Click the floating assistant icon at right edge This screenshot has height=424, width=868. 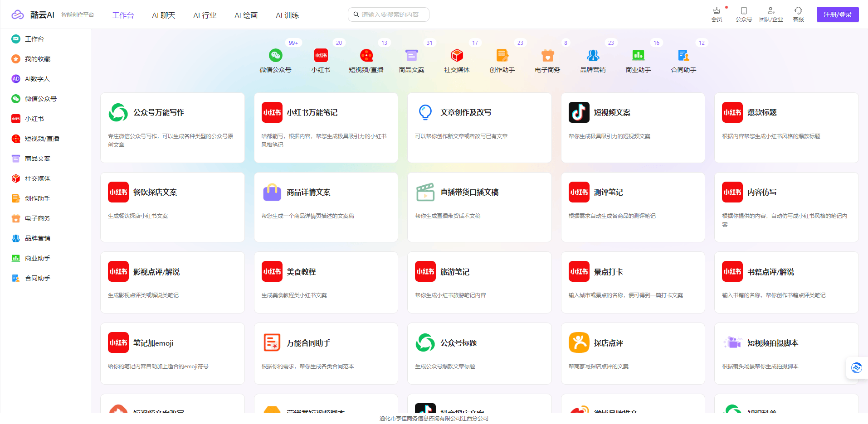click(x=856, y=368)
